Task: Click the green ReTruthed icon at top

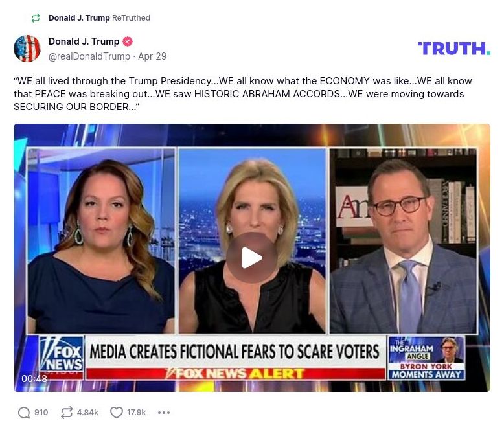Action: [x=36, y=18]
